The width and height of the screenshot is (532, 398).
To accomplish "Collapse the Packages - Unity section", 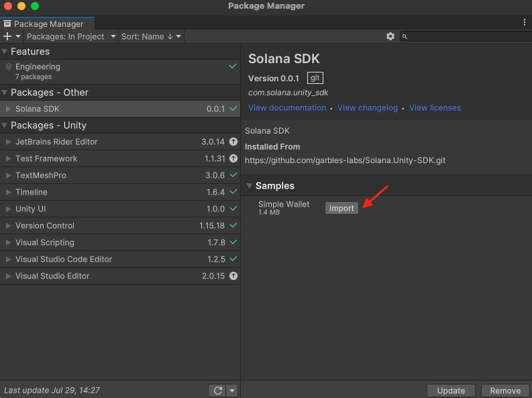I will pyautogui.click(x=5, y=126).
